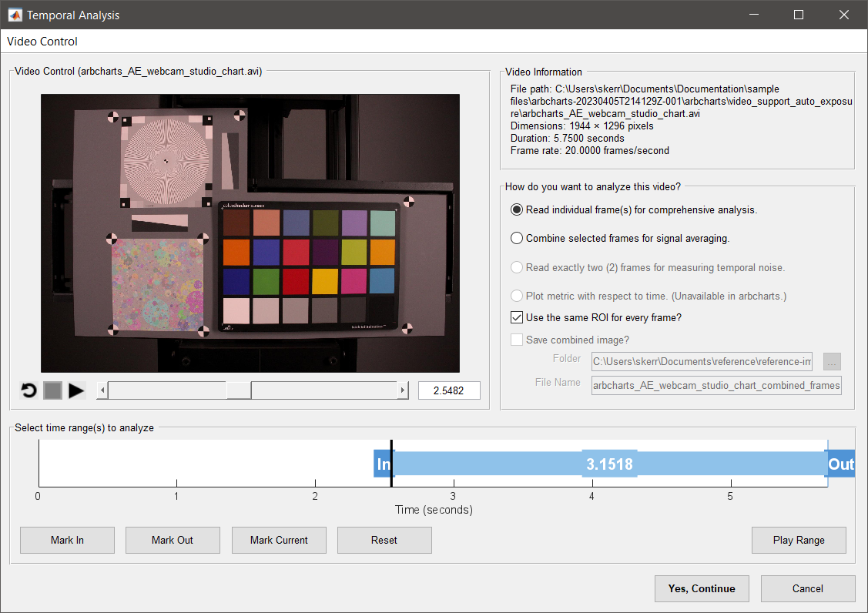Cancel the Temporal Analysis dialog
The image size is (868, 613).
(x=808, y=588)
